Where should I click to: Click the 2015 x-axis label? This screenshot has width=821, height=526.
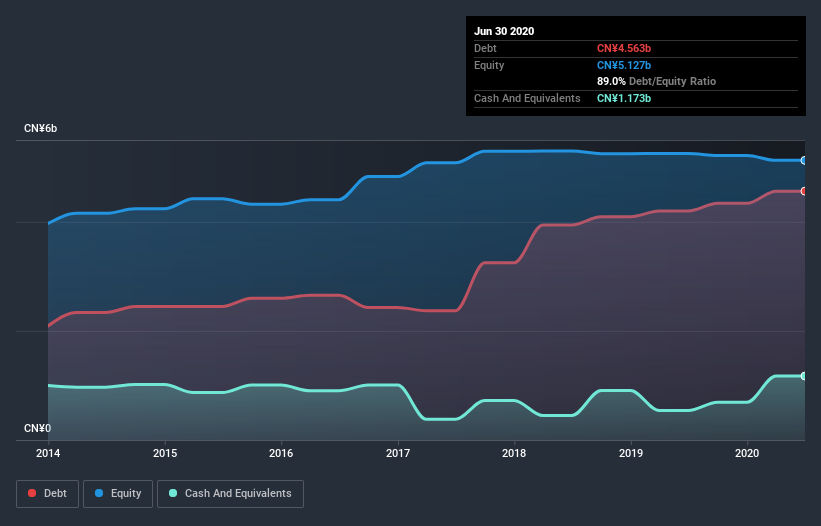pos(165,453)
